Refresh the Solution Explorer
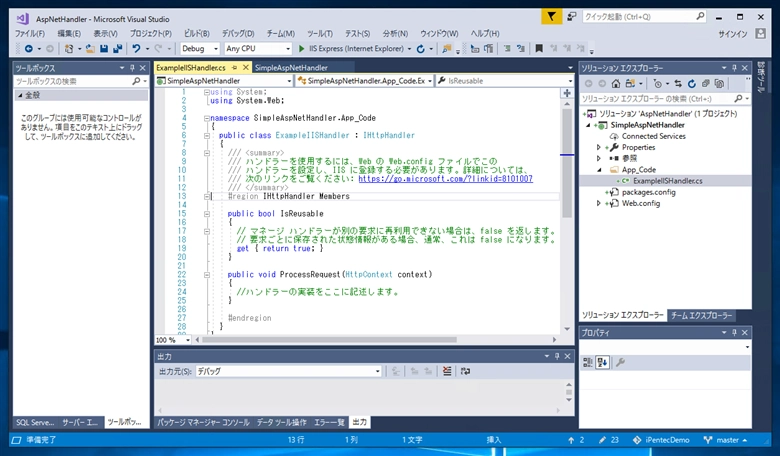The width and height of the screenshot is (780, 456). (x=692, y=84)
